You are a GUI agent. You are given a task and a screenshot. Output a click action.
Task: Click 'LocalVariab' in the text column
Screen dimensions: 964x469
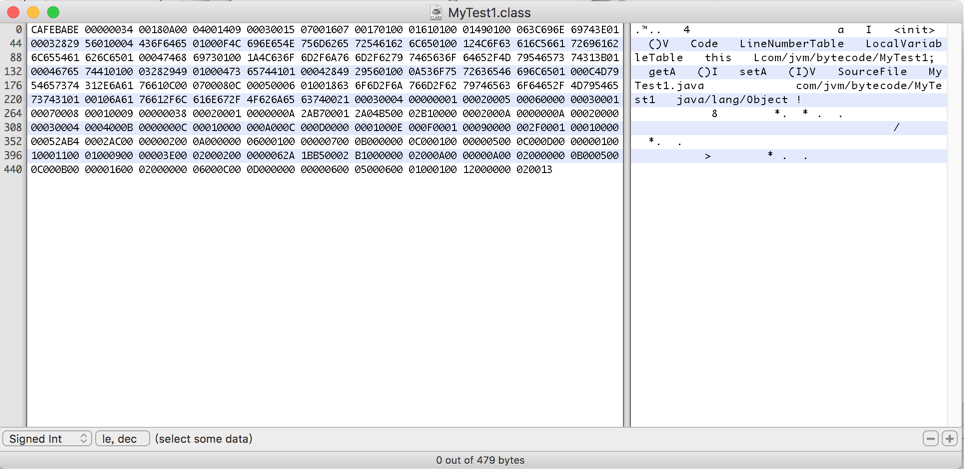pos(904,44)
